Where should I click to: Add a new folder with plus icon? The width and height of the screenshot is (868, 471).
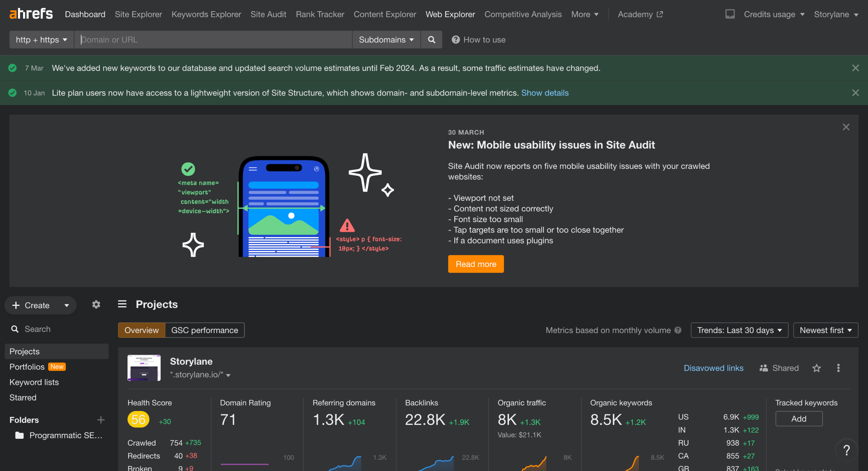[x=101, y=420]
